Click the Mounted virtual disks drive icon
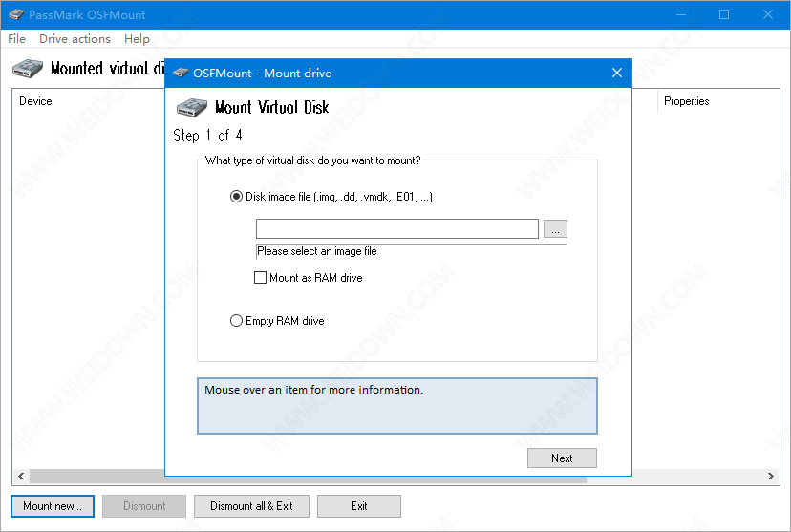 tap(28, 68)
